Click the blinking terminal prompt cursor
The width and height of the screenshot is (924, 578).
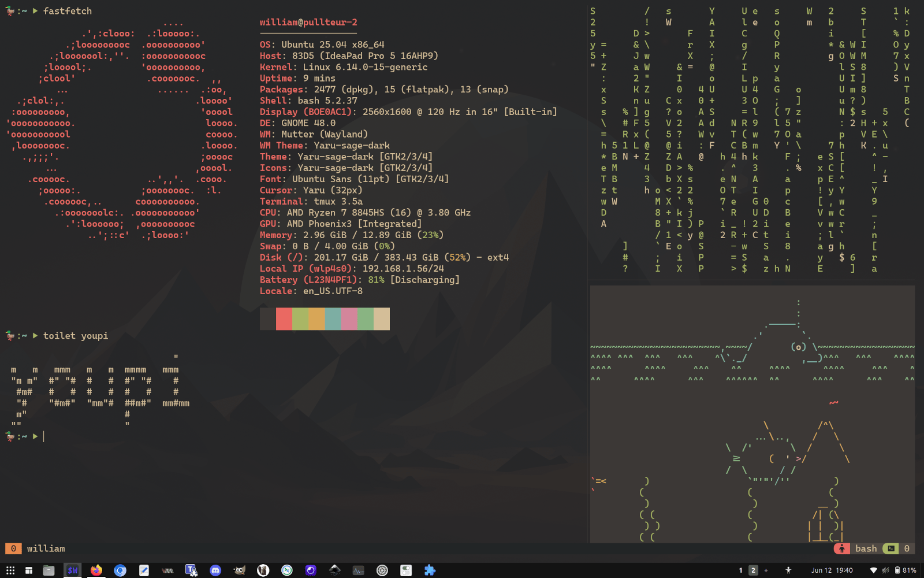click(44, 436)
